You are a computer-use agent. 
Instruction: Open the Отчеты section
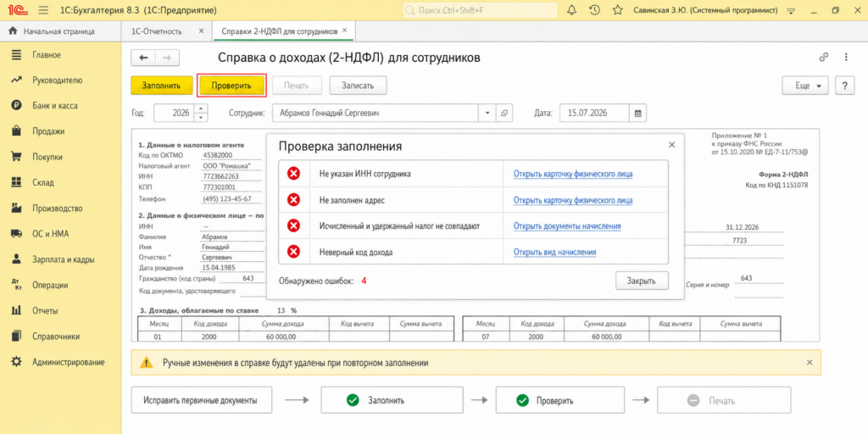(45, 310)
